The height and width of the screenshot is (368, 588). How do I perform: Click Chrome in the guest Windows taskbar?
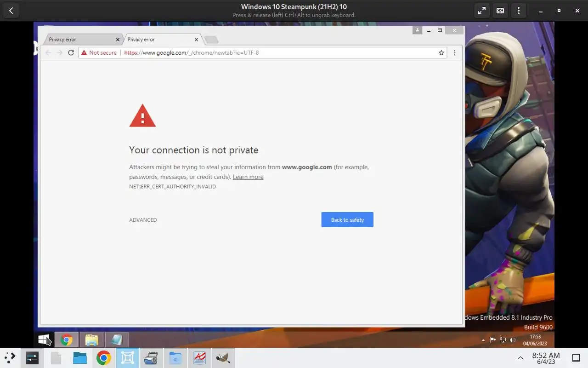pyautogui.click(x=67, y=340)
